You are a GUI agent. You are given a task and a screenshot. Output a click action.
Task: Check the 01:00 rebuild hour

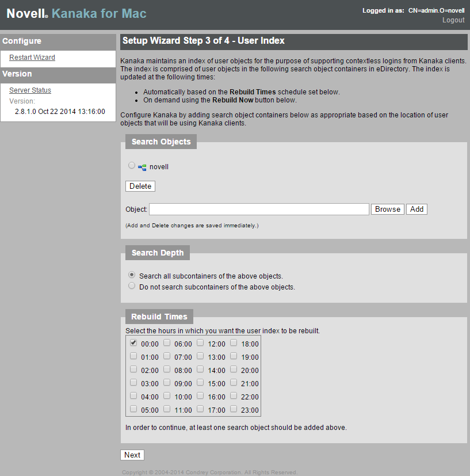pyautogui.click(x=133, y=356)
